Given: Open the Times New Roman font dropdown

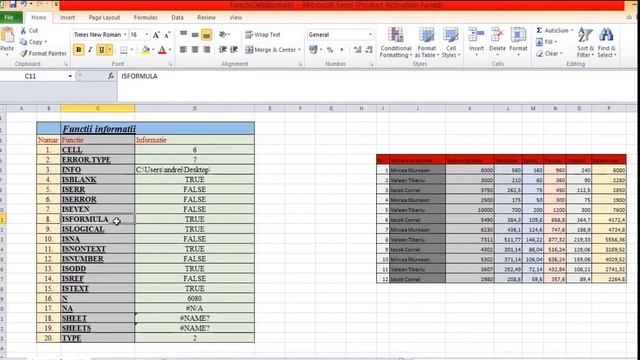Looking at the screenshot, I should point(125,35).
